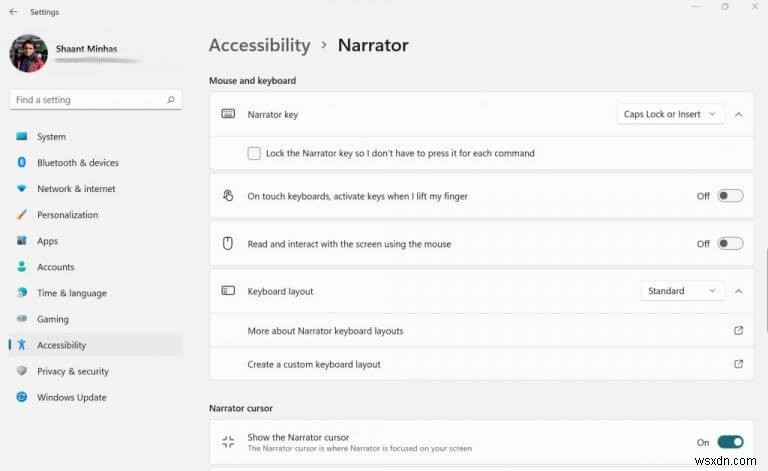Turn on read and interact using mouse
Screen dimensions: 768x471
pyautogui.click(x=730, y=244)
